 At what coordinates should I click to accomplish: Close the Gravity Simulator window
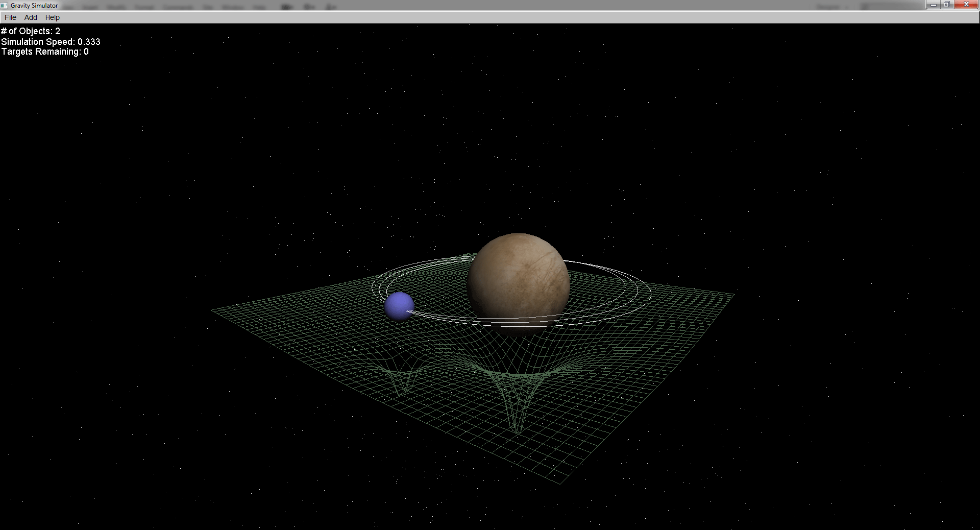pyautogui.click(x=966, y=5)
